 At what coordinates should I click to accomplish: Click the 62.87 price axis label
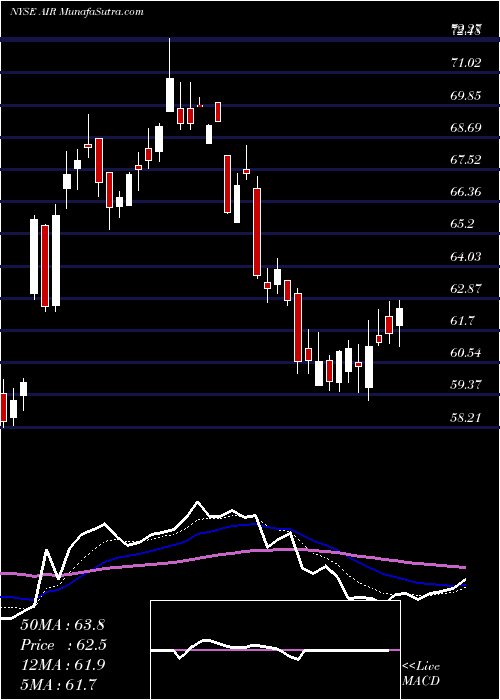466,289
